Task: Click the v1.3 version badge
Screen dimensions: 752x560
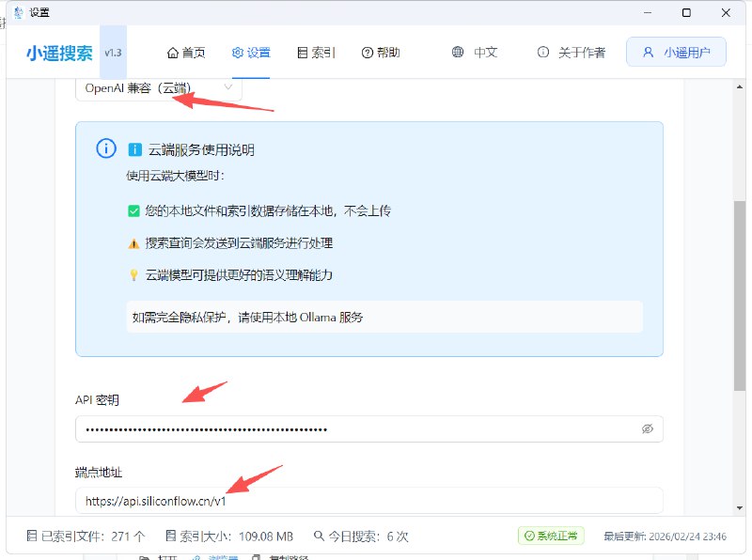Action: pos(113,54)
